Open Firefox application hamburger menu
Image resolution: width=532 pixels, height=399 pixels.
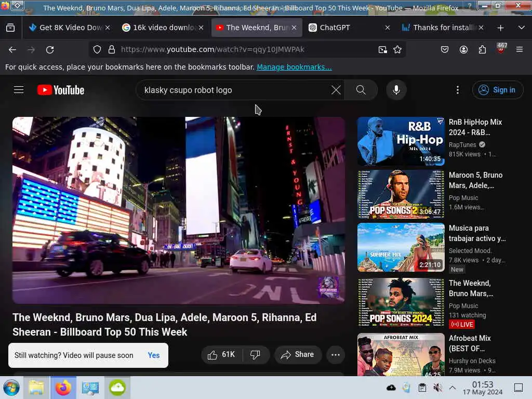520,50
